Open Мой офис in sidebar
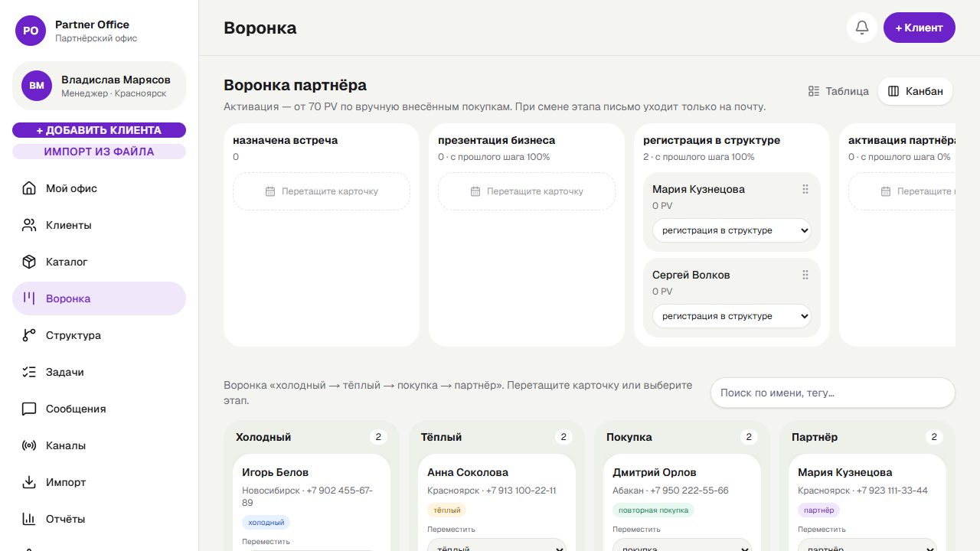 (99, 188)
